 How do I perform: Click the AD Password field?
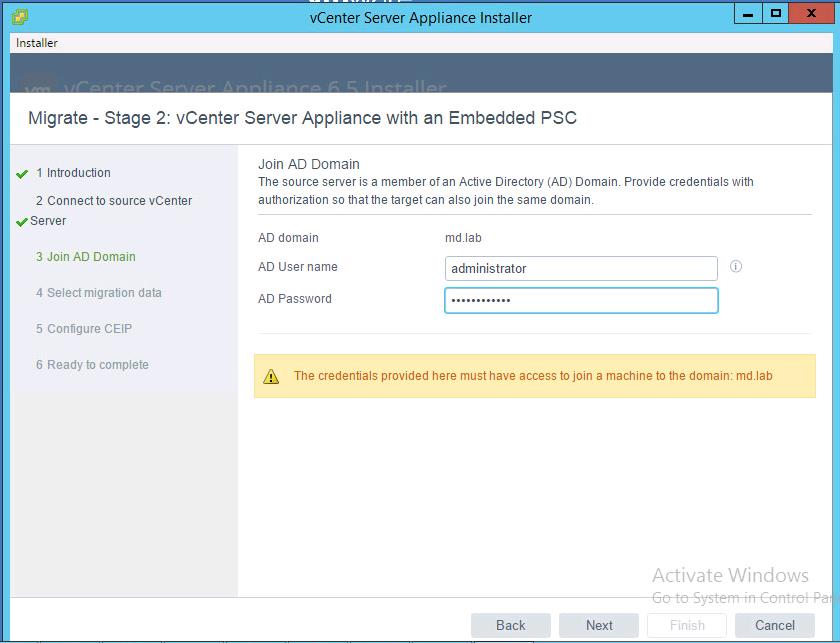point(581,300)
